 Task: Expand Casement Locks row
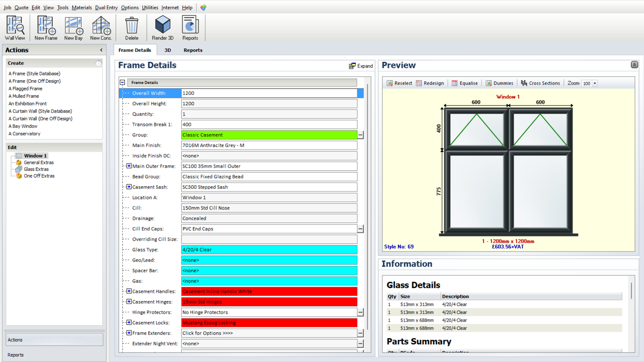[x=129, y=322]
